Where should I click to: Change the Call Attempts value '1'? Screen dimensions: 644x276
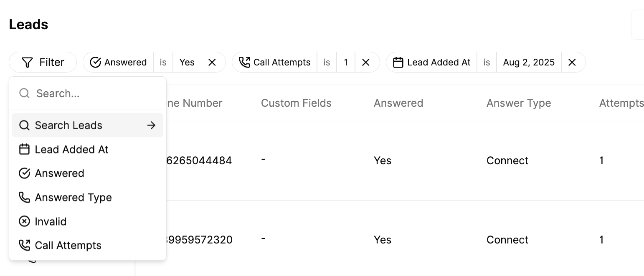(x=346, y=63)
